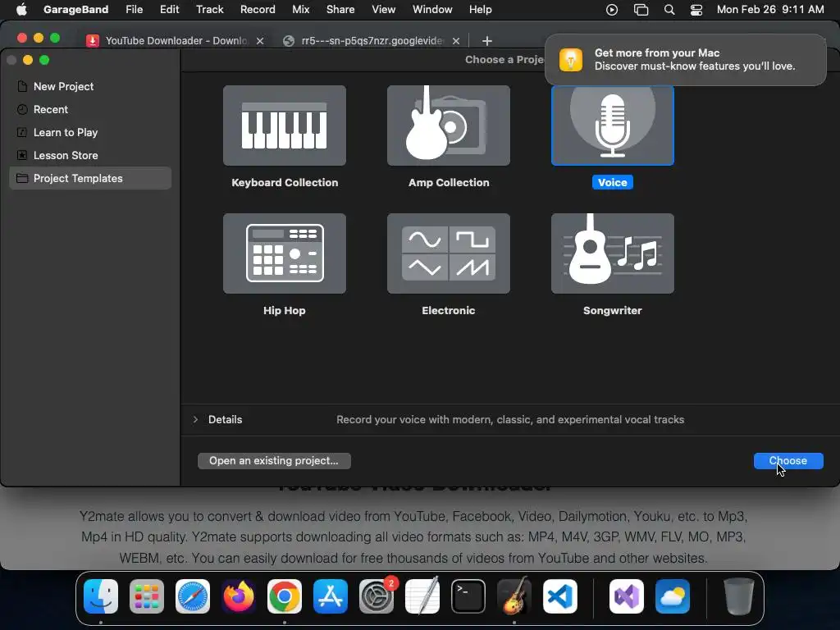Show Recent projects in sidebar

[90, 109]
